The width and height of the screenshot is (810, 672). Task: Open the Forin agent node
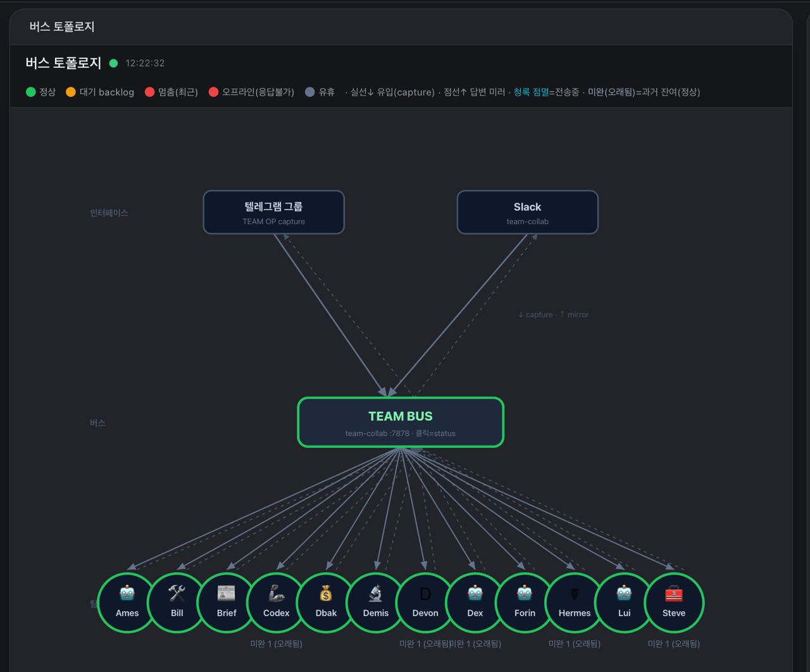(525, 603)
